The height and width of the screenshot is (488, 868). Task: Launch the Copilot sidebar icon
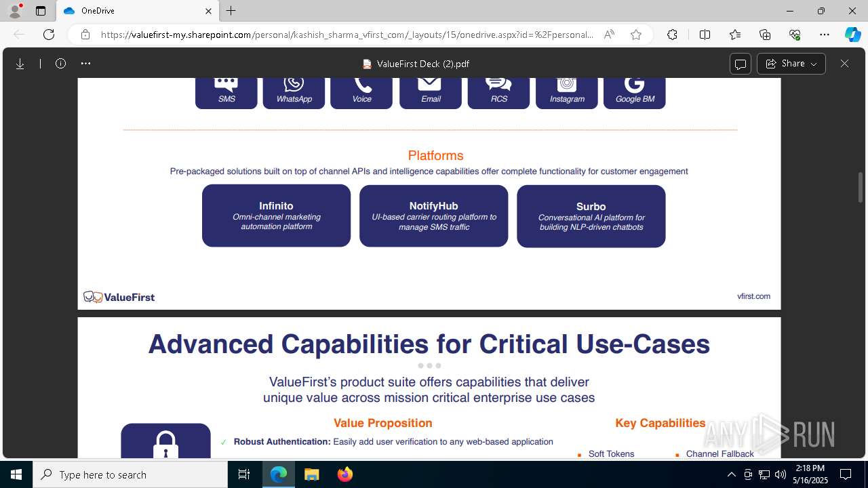[852, 35]
